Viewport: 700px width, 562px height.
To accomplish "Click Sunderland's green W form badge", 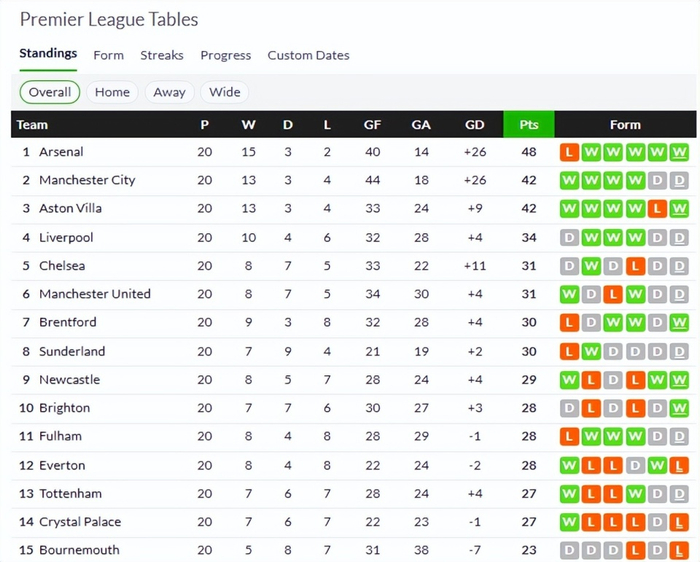I will 591,352.
